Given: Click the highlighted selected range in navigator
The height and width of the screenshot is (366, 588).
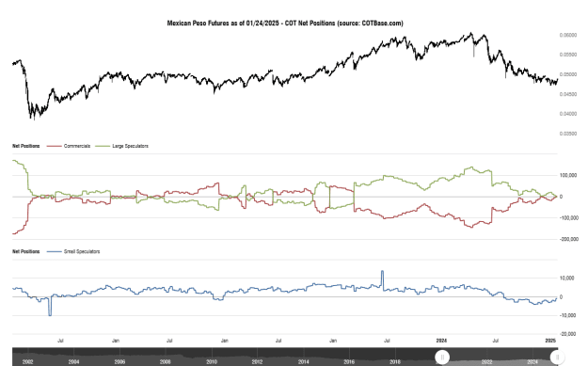Looking at the screenshot, I should (x=500, y=357).
